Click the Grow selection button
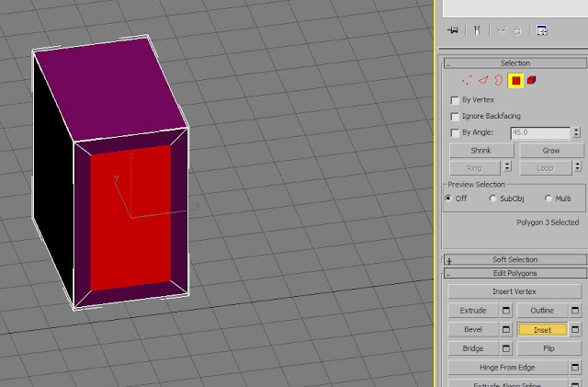The width and height of the screenshot is (588, 387). (x=551, y=150)
